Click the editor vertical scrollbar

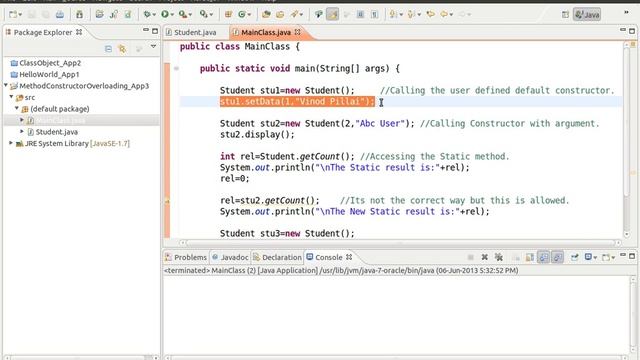click(627, 140)
